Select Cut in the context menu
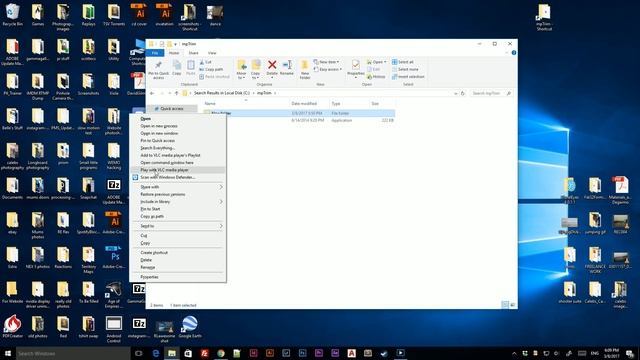This screenshot has width=640, height=360. tap(178, 236)
